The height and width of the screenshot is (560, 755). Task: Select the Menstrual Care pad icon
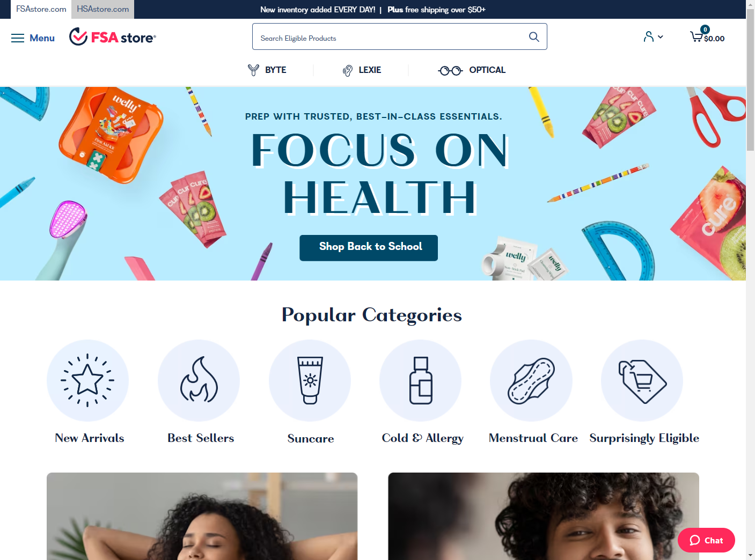531,380
